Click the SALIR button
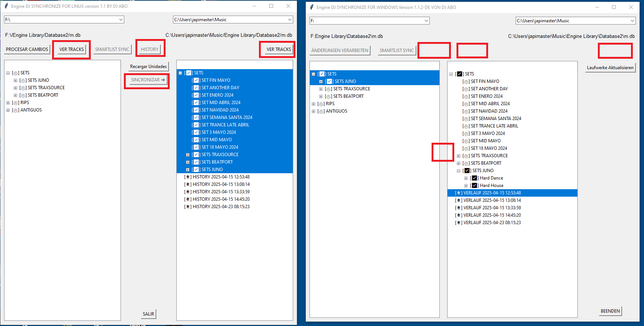Image resolution: width=644 pixels, height=326 pixels. point(148,314)
